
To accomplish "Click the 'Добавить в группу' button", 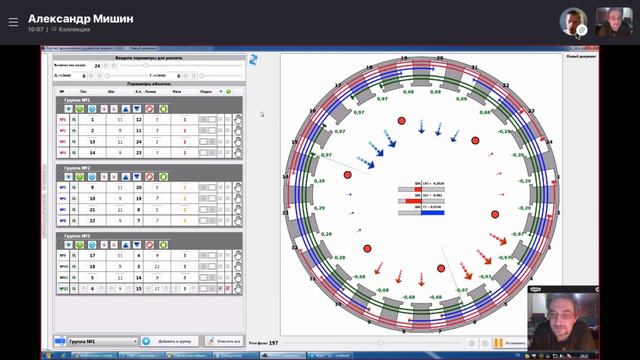I will coord(170,341).
